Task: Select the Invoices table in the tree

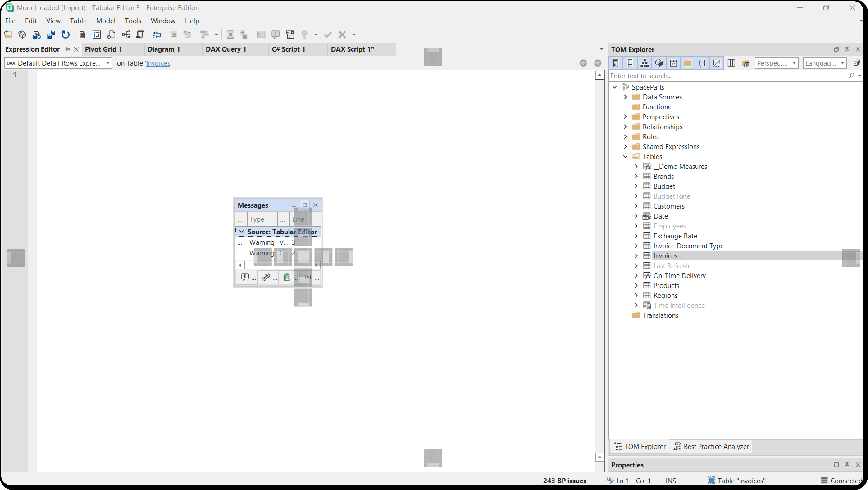Action: click(665, 256)
